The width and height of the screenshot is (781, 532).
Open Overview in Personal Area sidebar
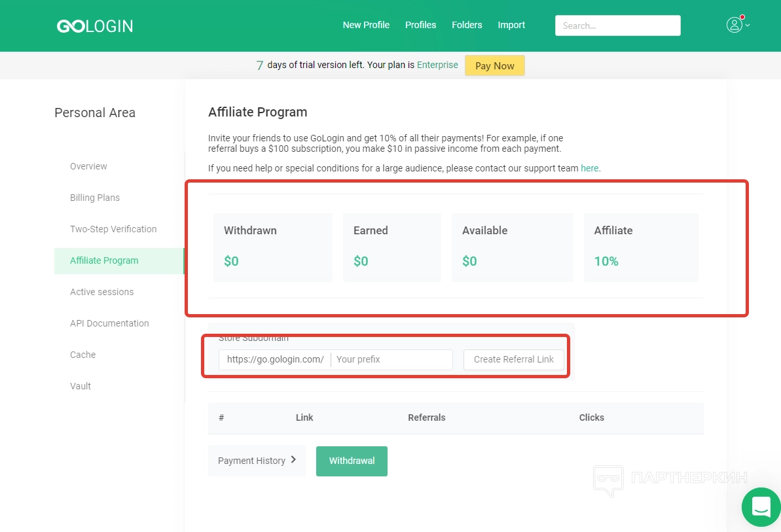88,166
